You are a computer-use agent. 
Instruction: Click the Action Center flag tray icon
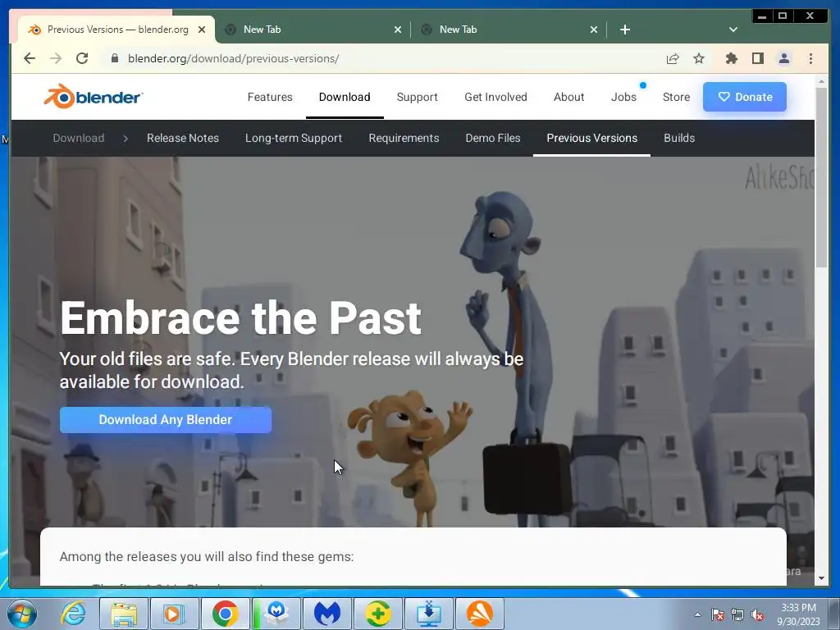coord(717,614)
